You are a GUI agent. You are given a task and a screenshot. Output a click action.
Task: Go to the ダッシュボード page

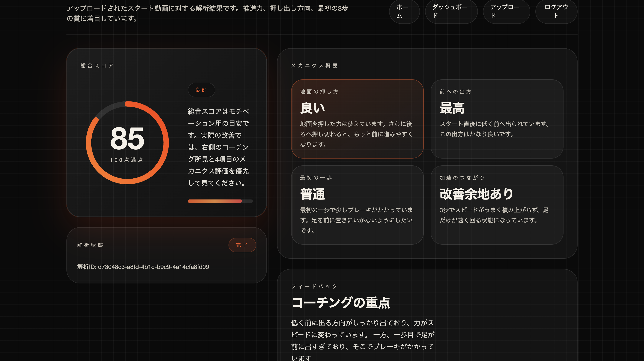pos(451,12)
